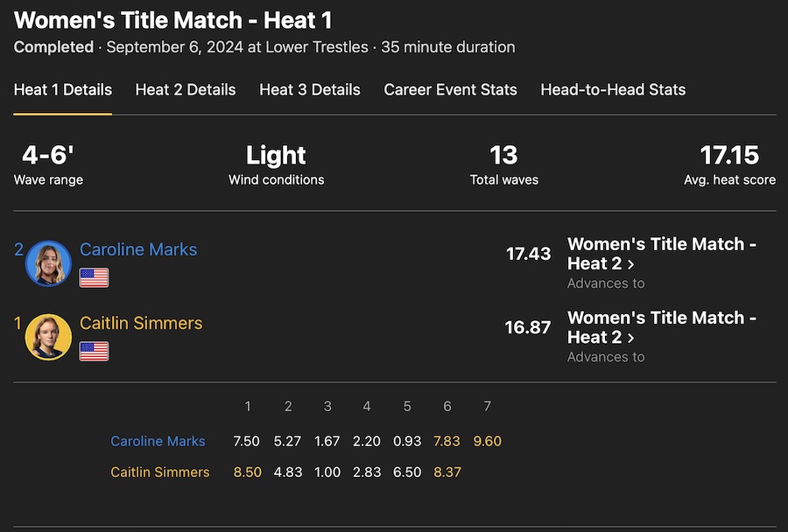Click Caitlin Simmers' profile avatar photo
This screenshot has height=532, width=788.
(49, 337)
